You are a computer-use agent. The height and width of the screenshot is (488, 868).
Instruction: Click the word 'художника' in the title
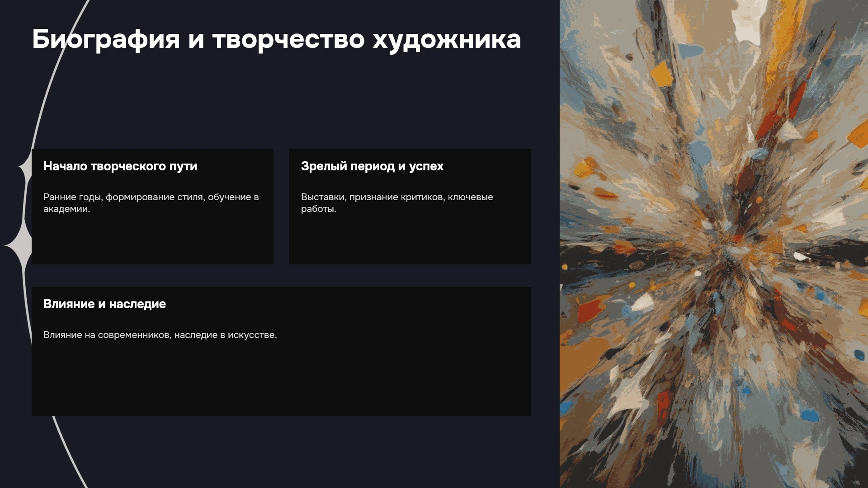pos(447,39)
